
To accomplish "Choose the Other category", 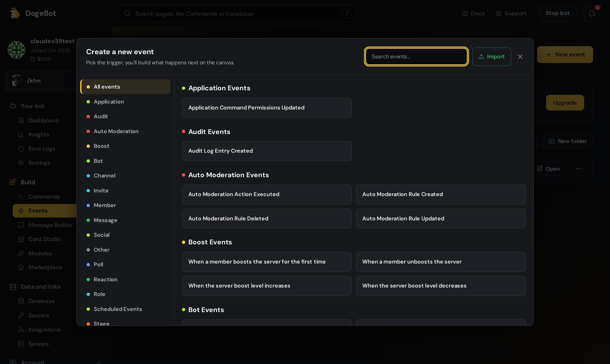I will [x=125, y=250].
